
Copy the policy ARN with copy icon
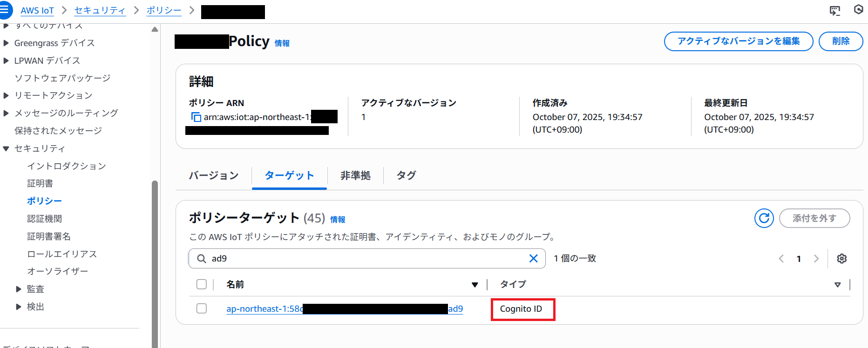pyautogui.click(x=196, y=117)
